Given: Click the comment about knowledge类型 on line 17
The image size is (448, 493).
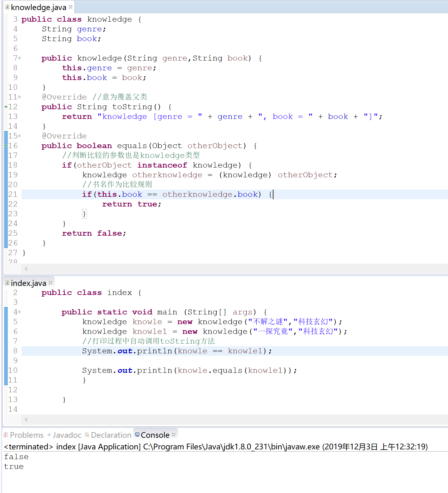Looking at the screenshot, I should 131,155.
